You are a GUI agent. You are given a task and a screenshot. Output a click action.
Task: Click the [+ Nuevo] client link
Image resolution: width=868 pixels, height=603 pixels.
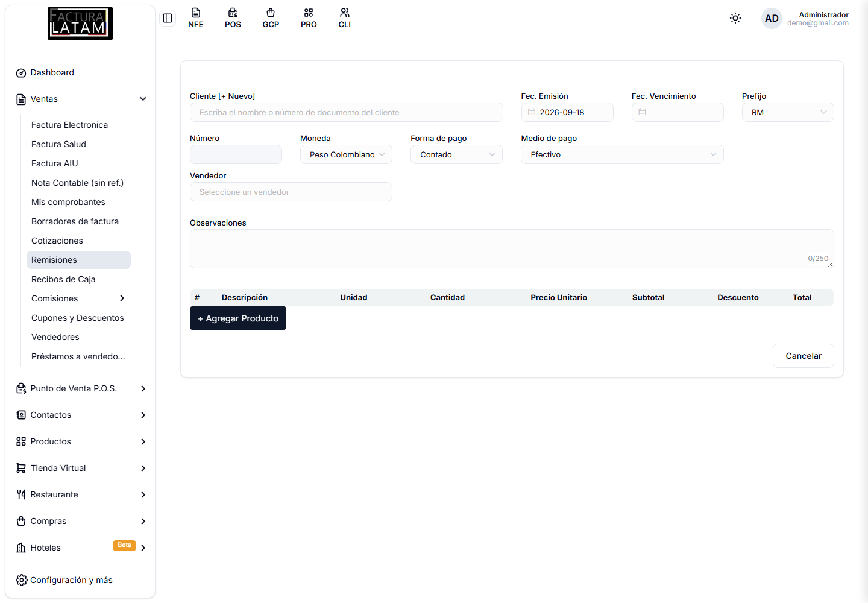(x=237, y=96)
